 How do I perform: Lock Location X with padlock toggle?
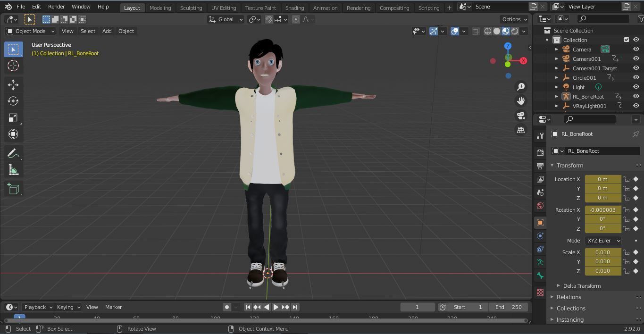coord(626,179)
